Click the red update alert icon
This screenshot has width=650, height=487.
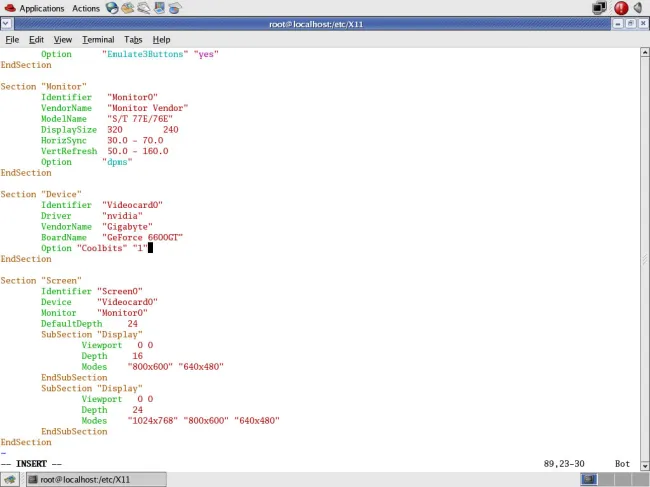point(621,8)
